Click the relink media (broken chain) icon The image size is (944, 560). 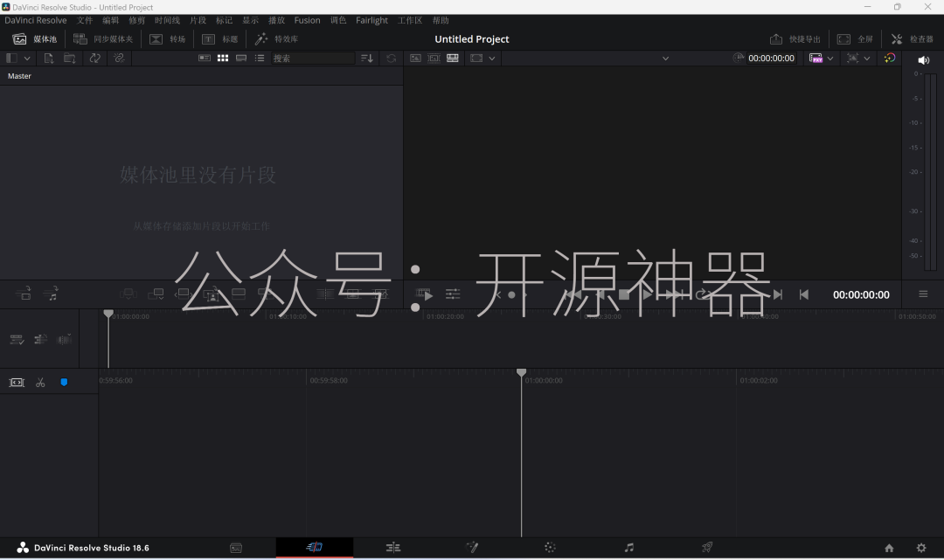click(x=119, y=59)
